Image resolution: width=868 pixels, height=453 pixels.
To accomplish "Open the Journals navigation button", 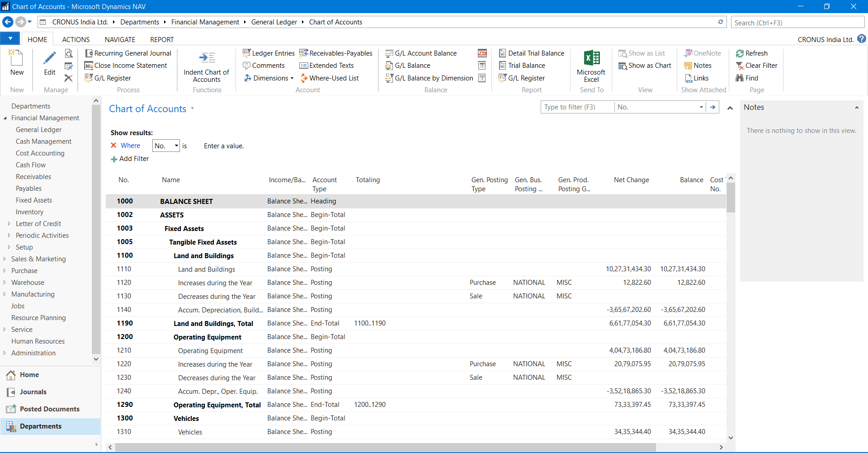I will pyautogui.click(x=50, y=392).
